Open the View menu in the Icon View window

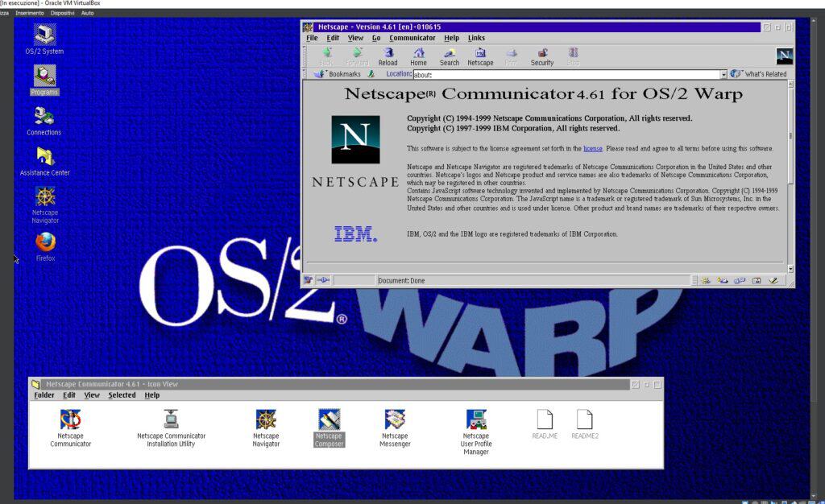click(x=92, y=395)
